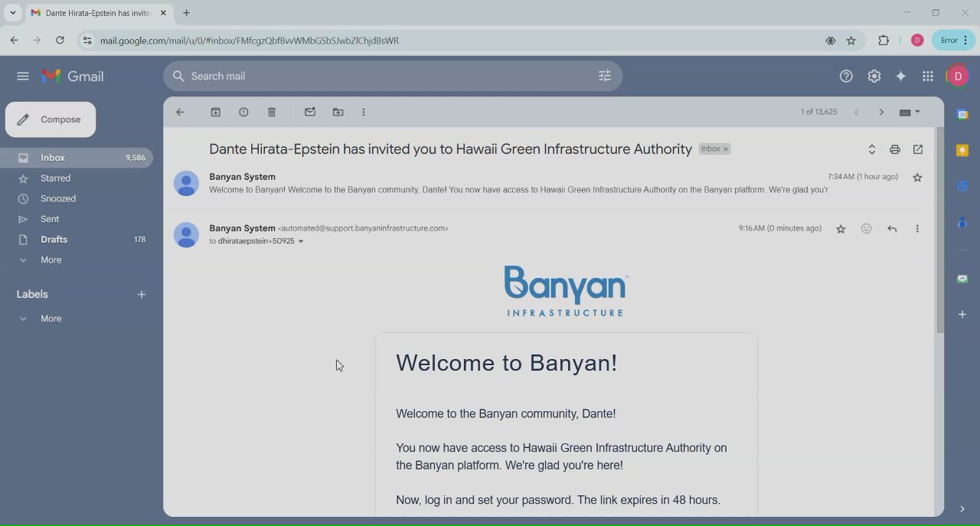Open the tab search dropdown
Image resolution: width=980 pixels, height=526 pixels.
click(x=12, y=13)
